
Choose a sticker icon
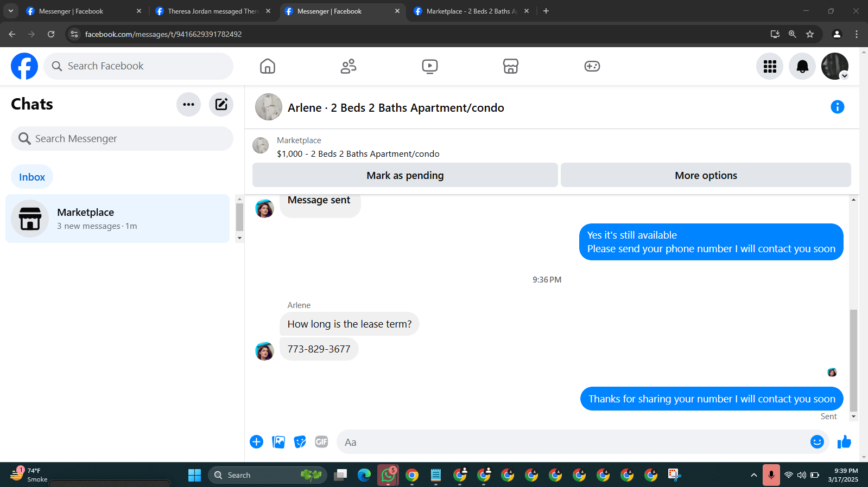(x=300, y=442)
